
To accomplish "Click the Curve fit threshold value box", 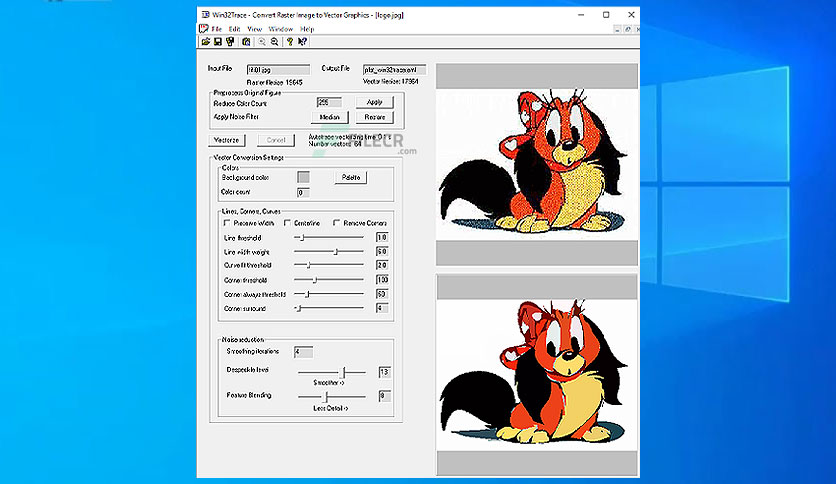I will (x=382, y=265).
